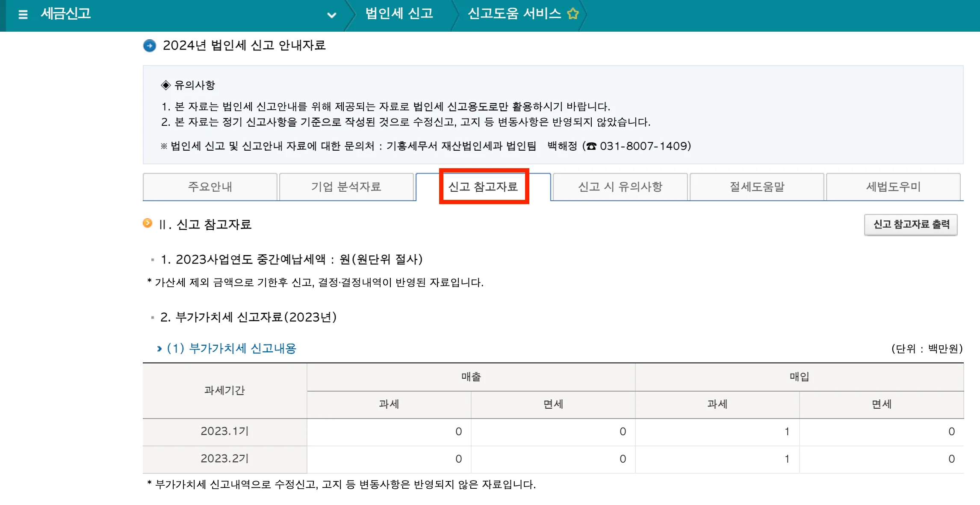Click the blue arrow icon beside 2024년 법인세 신고 안내자료

149,45
